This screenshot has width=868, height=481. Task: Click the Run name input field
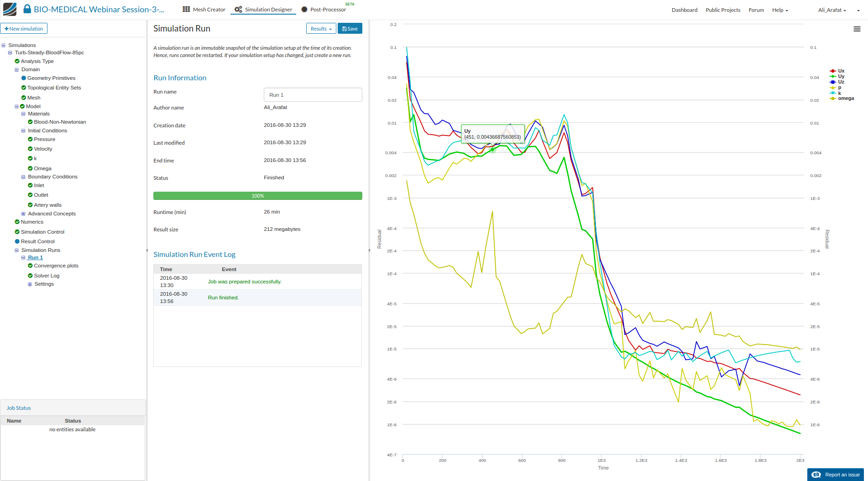pos(313,95)
